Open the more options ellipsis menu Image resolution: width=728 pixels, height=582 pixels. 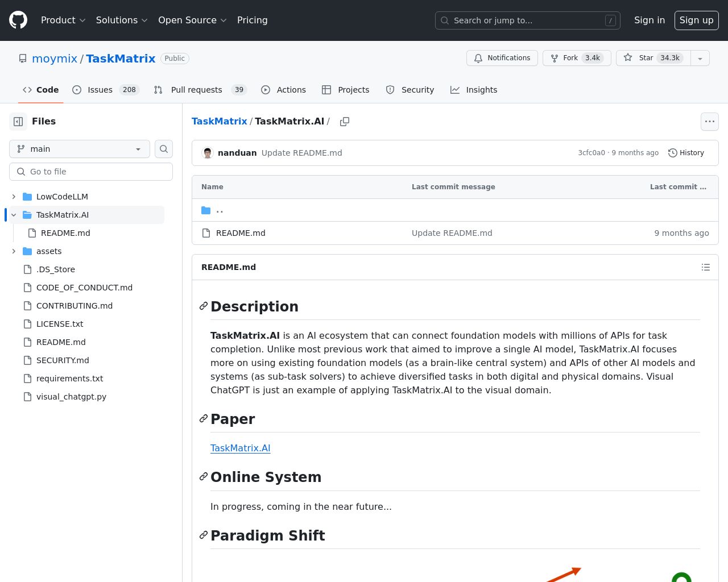(709, 122)
